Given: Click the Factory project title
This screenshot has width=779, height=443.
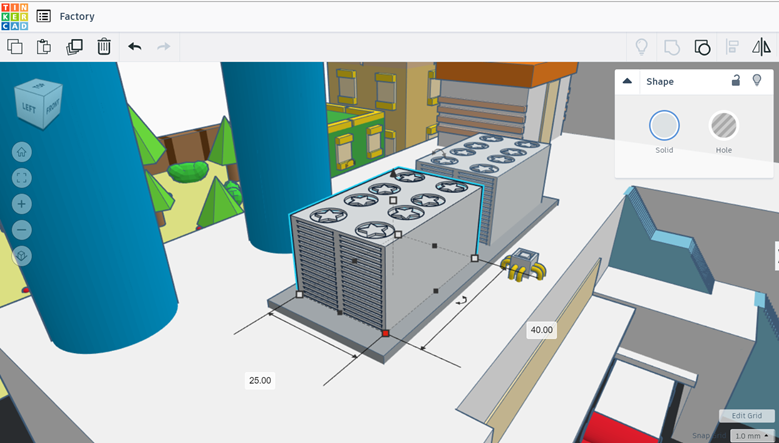Looking at the screenshot, I should pos(77,16).
